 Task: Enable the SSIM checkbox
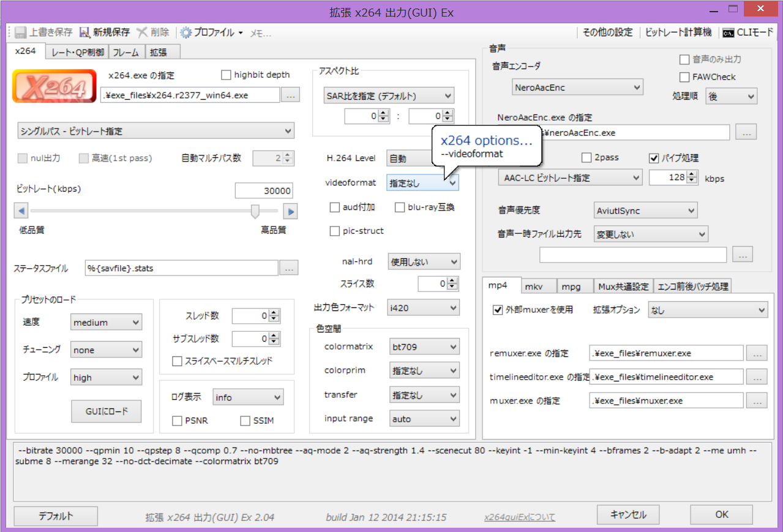(x=245, y=421)
